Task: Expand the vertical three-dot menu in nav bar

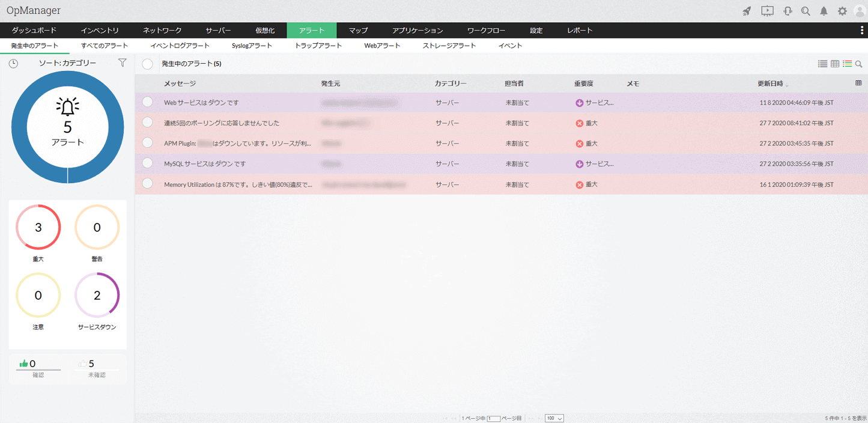Action: coord(862,30)
